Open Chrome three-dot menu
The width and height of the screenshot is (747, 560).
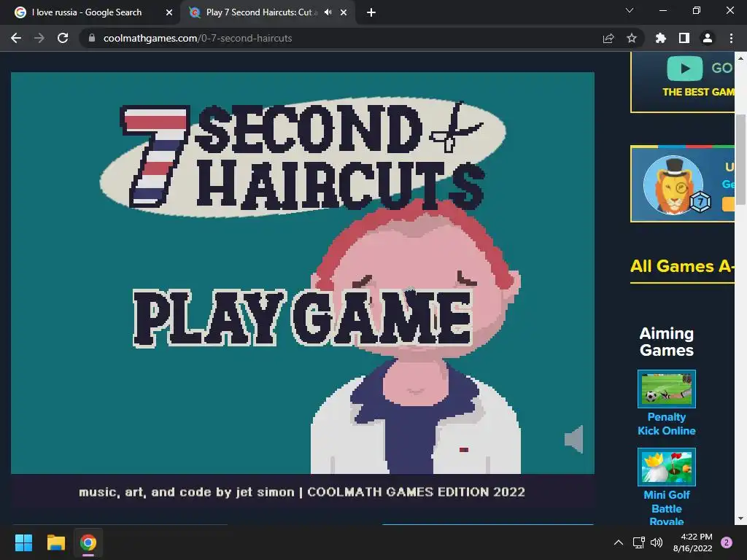pyautogui.click(x=731, y=38)
